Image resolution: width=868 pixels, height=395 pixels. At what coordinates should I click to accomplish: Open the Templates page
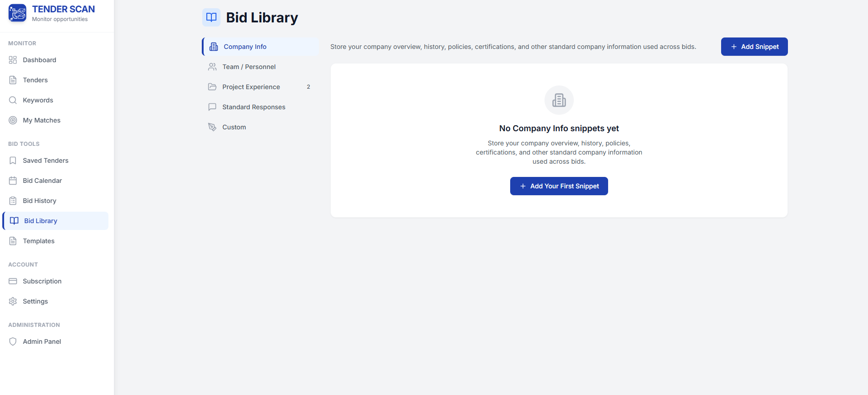pos(55,241)
